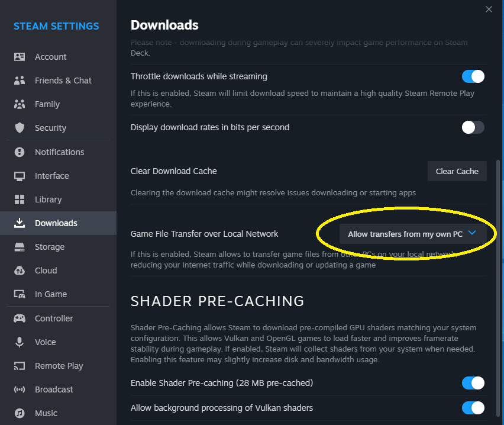Open the Voice microphone icon

[x=20, y=342]
